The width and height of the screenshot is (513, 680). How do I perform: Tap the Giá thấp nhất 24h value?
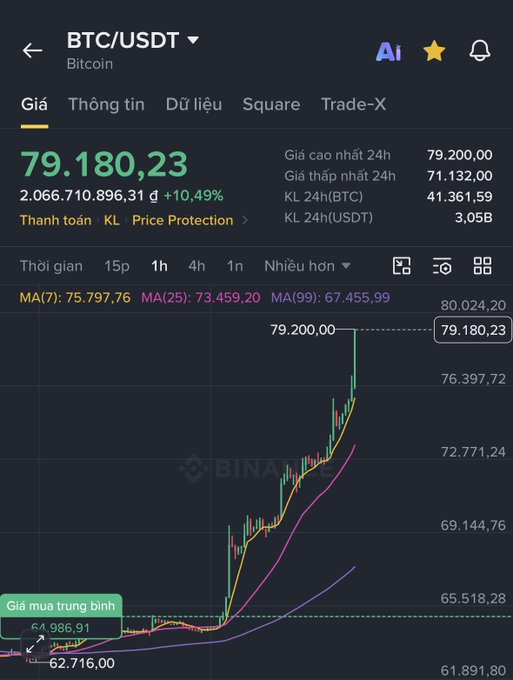(x=460, y=176)
